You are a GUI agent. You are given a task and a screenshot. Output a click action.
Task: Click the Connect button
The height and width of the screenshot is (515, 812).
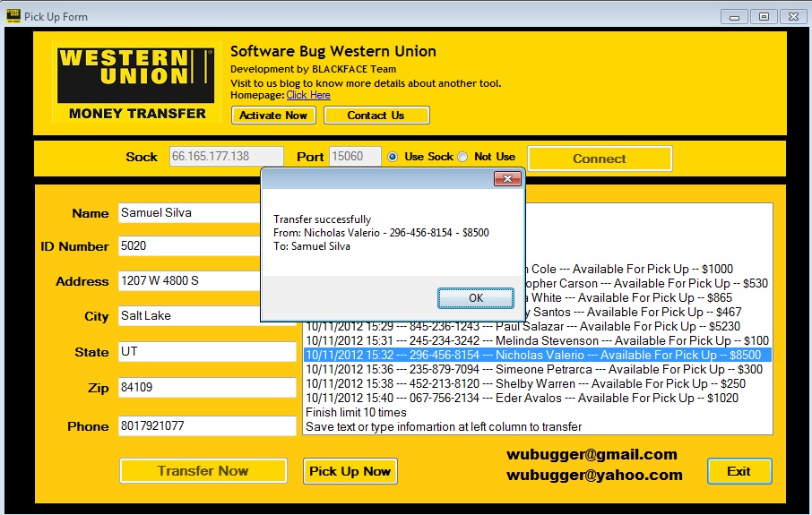coord(600,159)
